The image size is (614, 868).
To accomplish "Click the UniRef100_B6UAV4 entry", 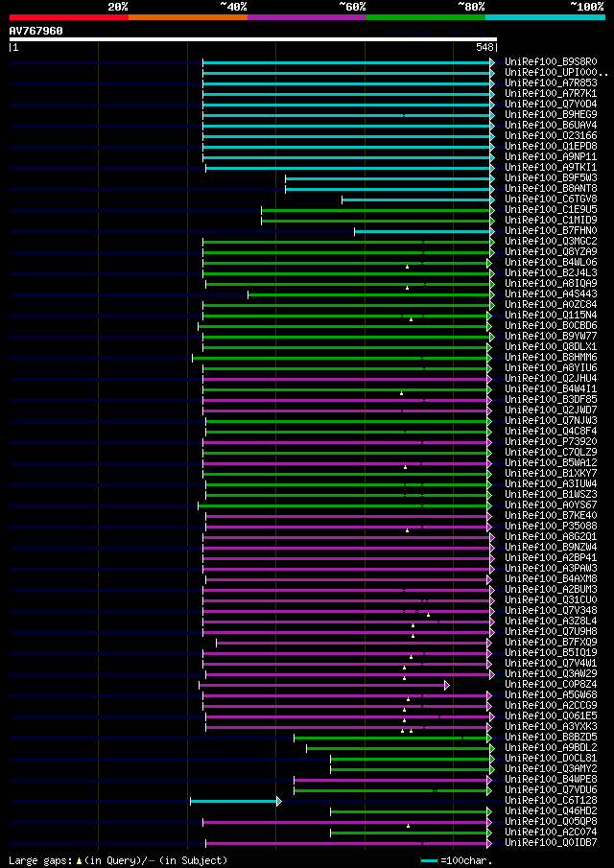I will (551, 125).
